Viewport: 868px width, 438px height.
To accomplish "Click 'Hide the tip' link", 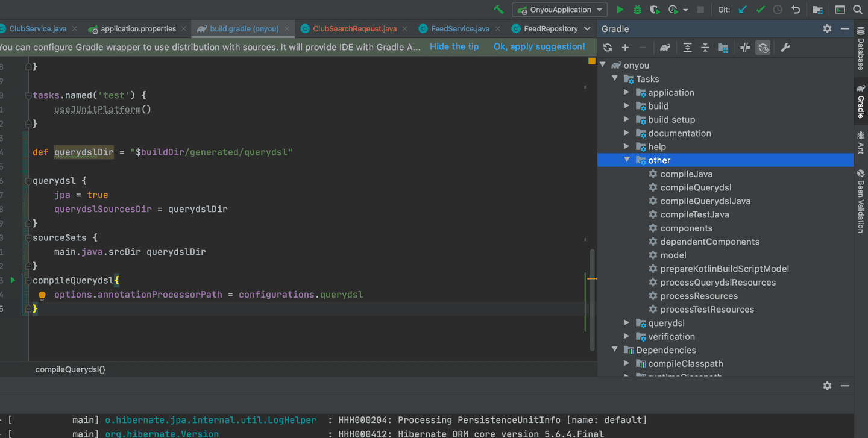I will click(454, 47).
